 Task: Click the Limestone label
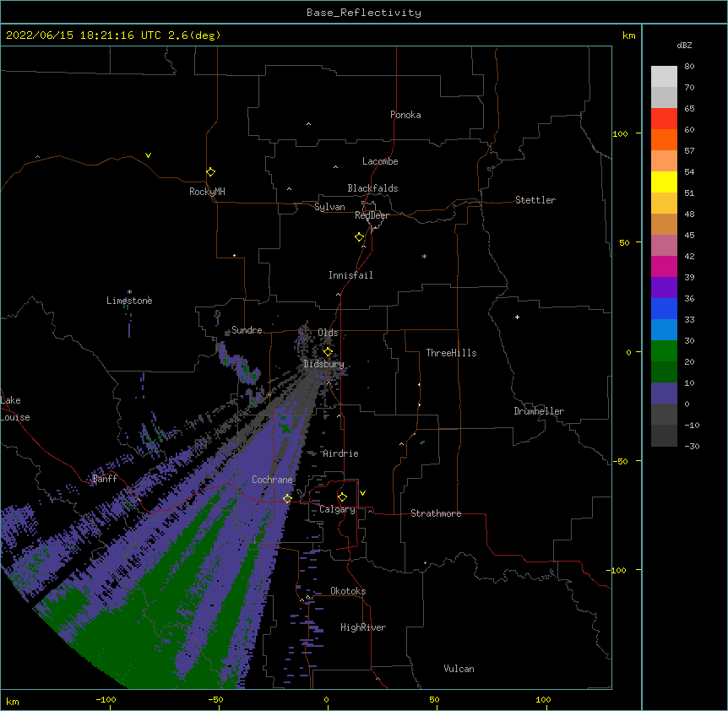(129, 301)
